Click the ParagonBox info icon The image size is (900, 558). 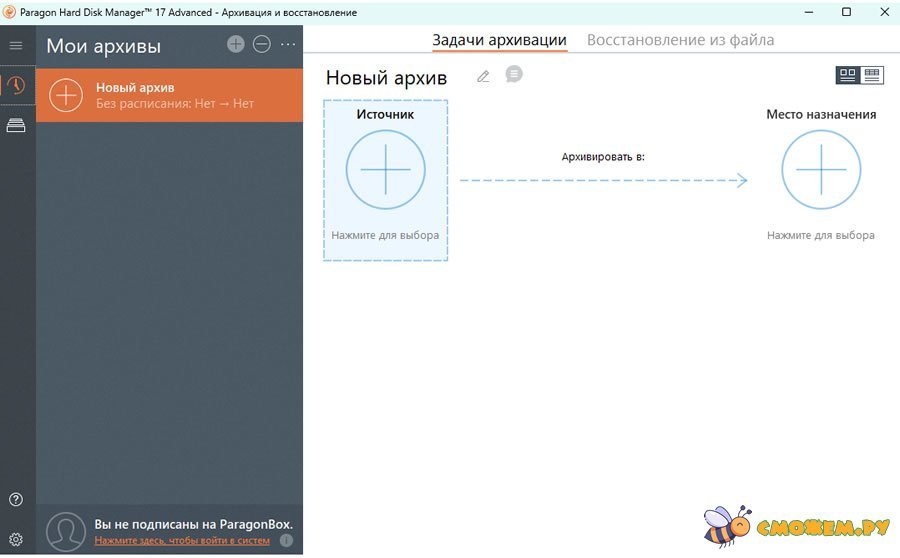[x=286, y=541]
